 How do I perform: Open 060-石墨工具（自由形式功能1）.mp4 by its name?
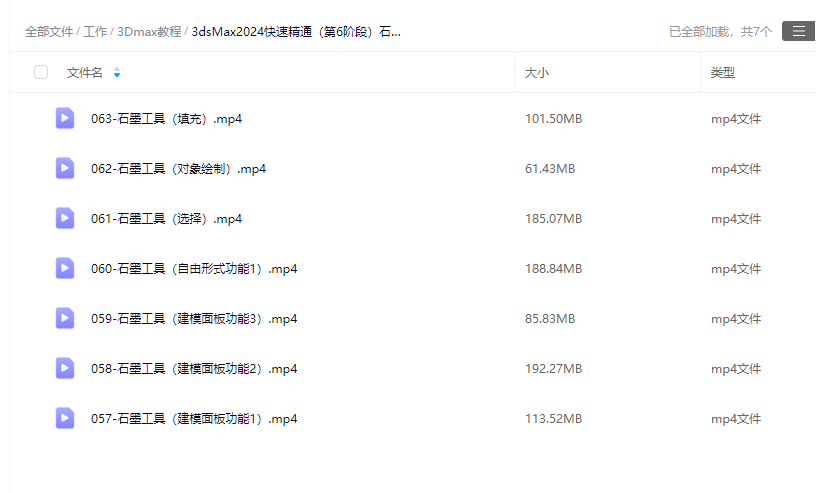(194, 269)
